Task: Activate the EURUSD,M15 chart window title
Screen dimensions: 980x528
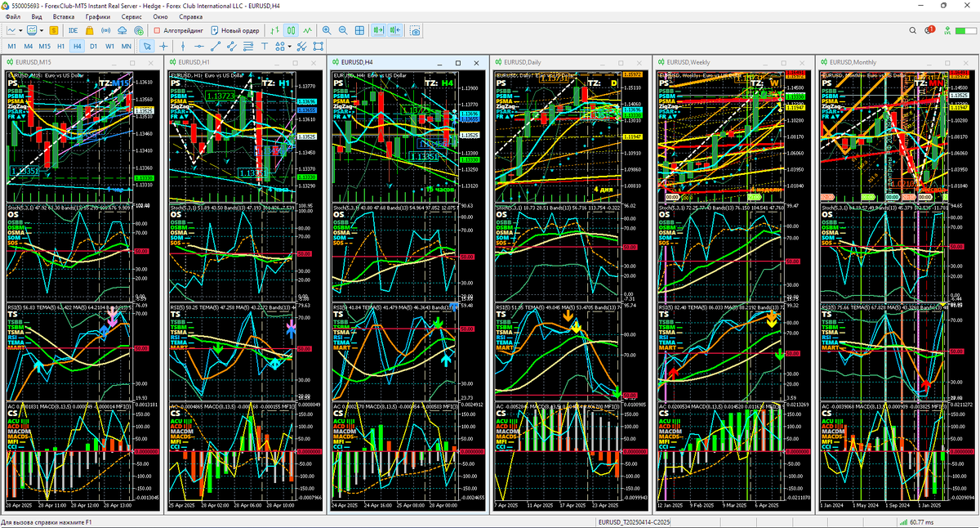Action: pyautogui.click(x=34, y=63)
